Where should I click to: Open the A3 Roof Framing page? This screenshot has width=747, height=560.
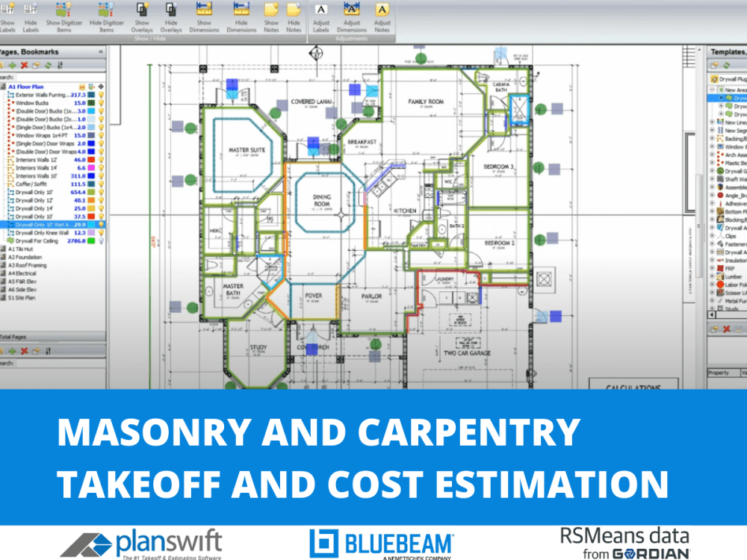pyautogui.click(x=27, y=265)
